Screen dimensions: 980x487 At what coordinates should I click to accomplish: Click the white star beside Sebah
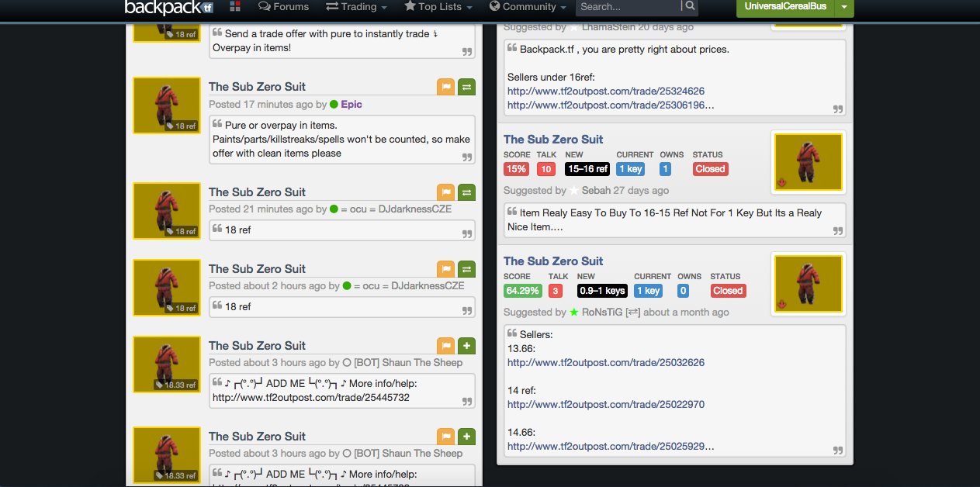(573, 190)
